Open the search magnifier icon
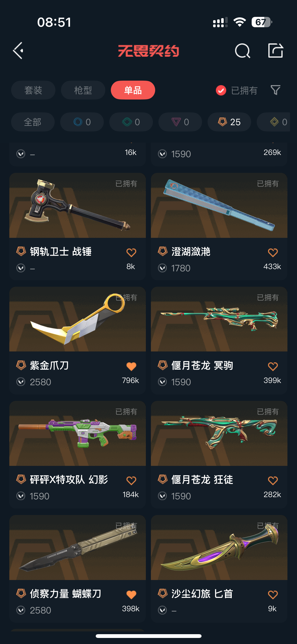Image resolution: width=297 pixels, height=644 pixels. click(242, 51)
